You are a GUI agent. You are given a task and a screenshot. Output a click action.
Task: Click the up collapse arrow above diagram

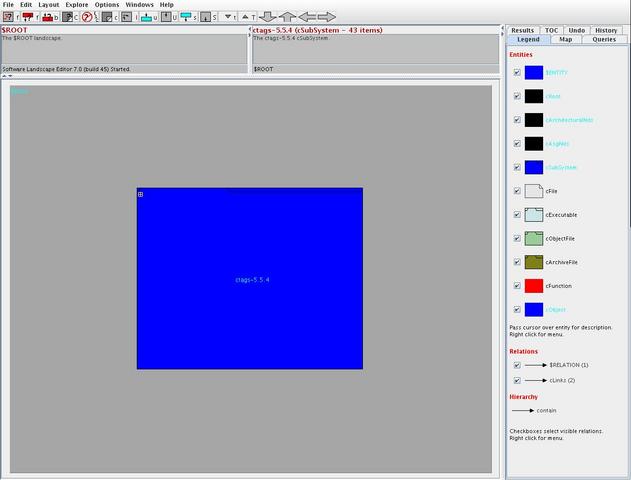4,76
